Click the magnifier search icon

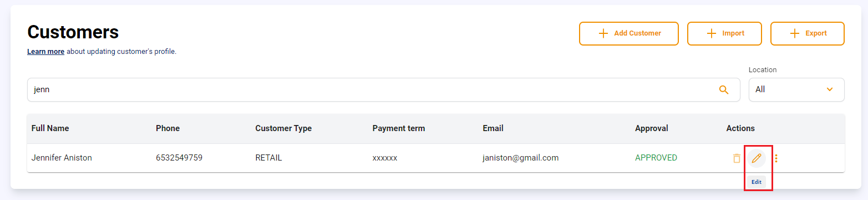[x=724, y=89]
